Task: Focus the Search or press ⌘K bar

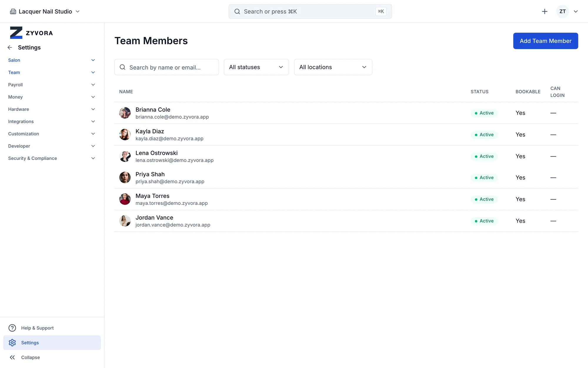Action: 310,11
